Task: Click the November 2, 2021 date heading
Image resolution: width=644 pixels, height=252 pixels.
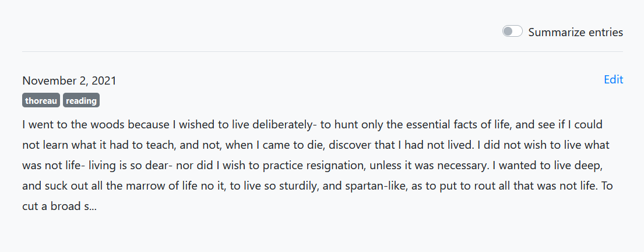Action: (69, 80)
